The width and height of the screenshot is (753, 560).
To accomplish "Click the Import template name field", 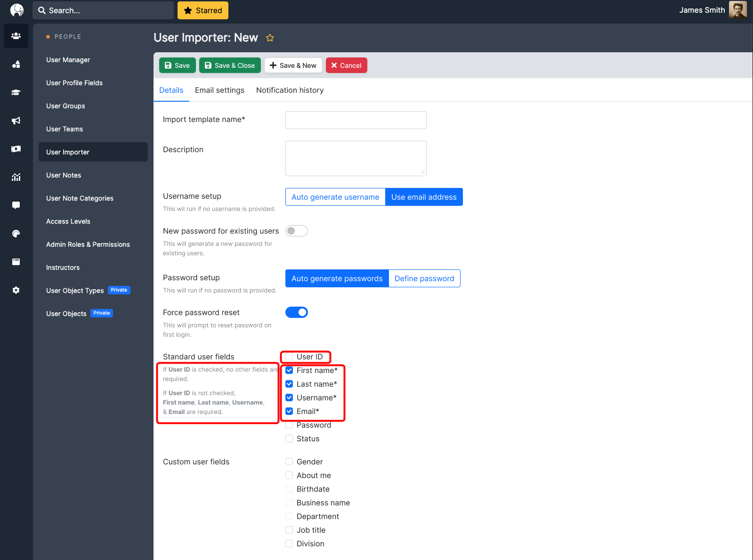I will 356,120.
